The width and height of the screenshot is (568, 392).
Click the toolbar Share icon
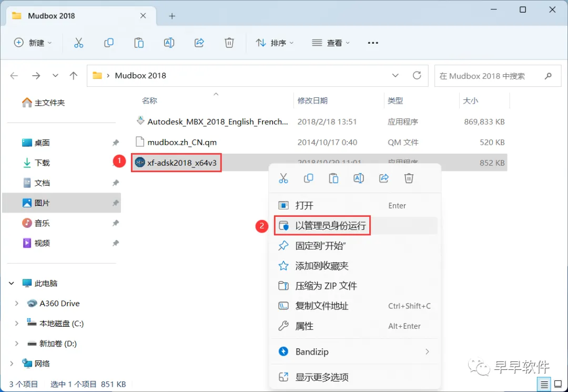click(199, 43)
